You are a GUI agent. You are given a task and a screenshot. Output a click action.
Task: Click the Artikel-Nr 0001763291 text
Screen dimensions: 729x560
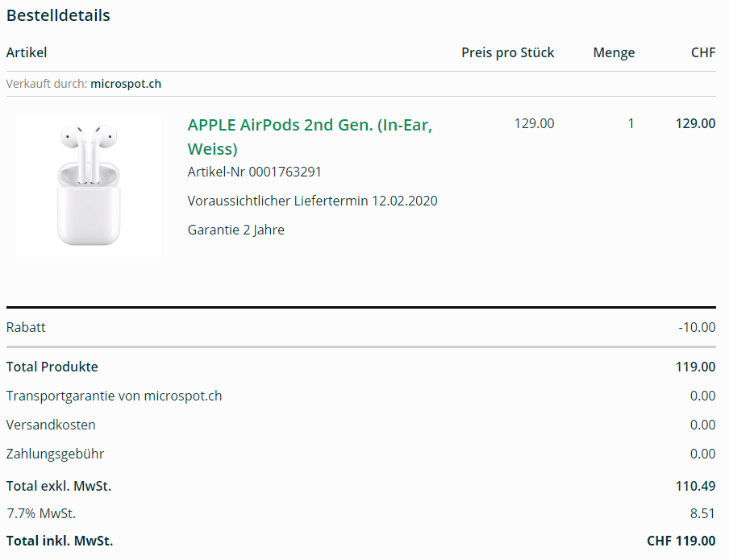(x=255, y=172)
